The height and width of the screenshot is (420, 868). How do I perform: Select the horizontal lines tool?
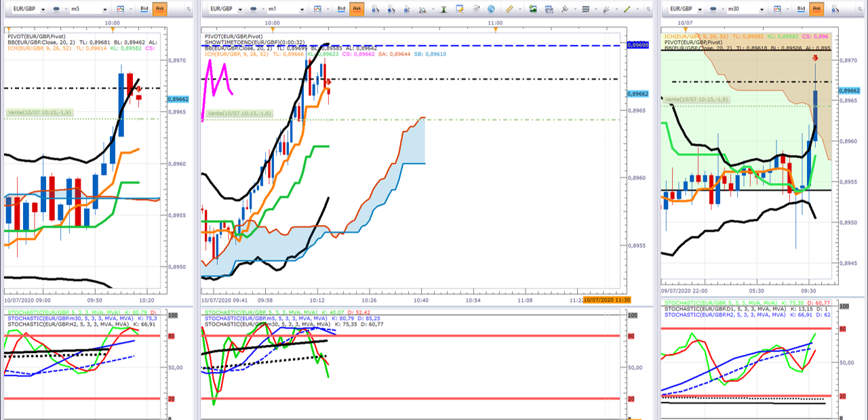[x=586, y=9]
